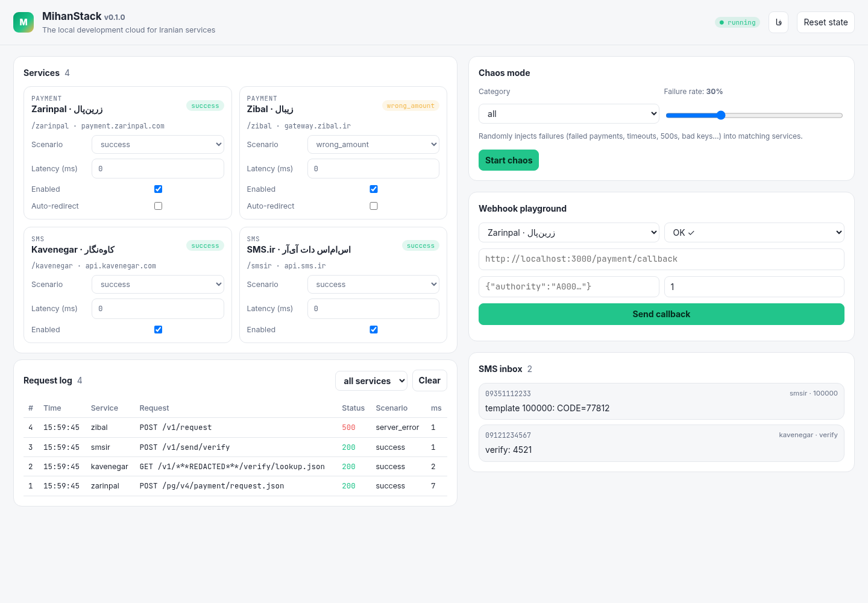Click the 500 status in zibal log row
The width and height of the screenshot is (868, 603).
pyautogui.click(x=348, y=428)
